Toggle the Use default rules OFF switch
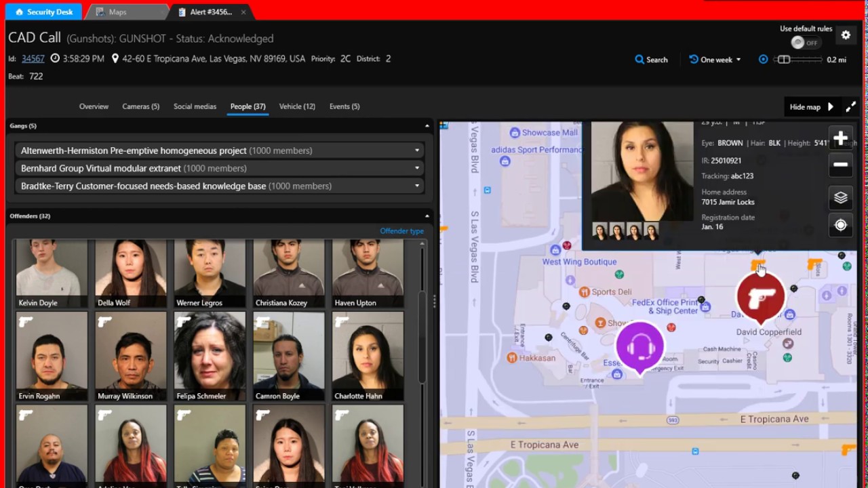868x488 pixels. click(x=805, y=43)
